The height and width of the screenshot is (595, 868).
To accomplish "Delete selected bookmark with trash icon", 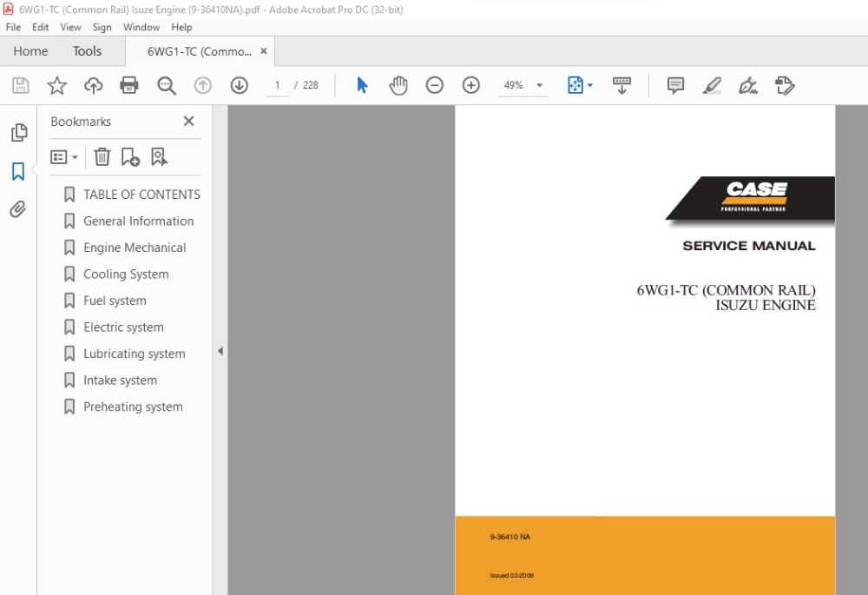I will tap(102, 157).
